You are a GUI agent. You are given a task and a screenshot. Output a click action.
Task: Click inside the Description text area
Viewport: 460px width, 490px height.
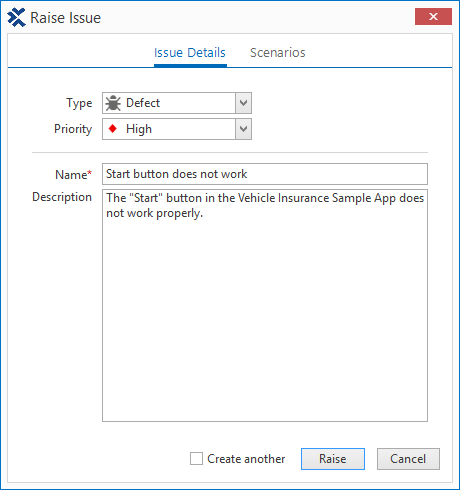[265, 305]
